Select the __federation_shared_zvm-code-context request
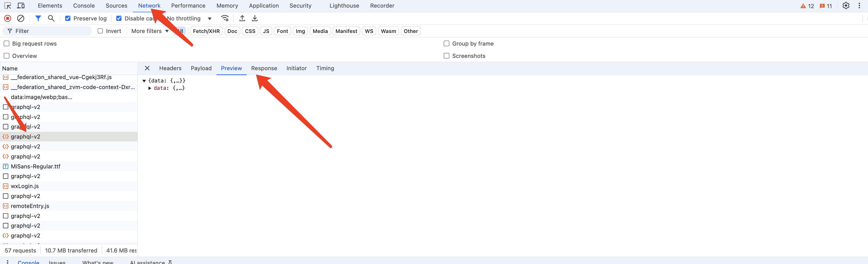 [x=69, y=87]
